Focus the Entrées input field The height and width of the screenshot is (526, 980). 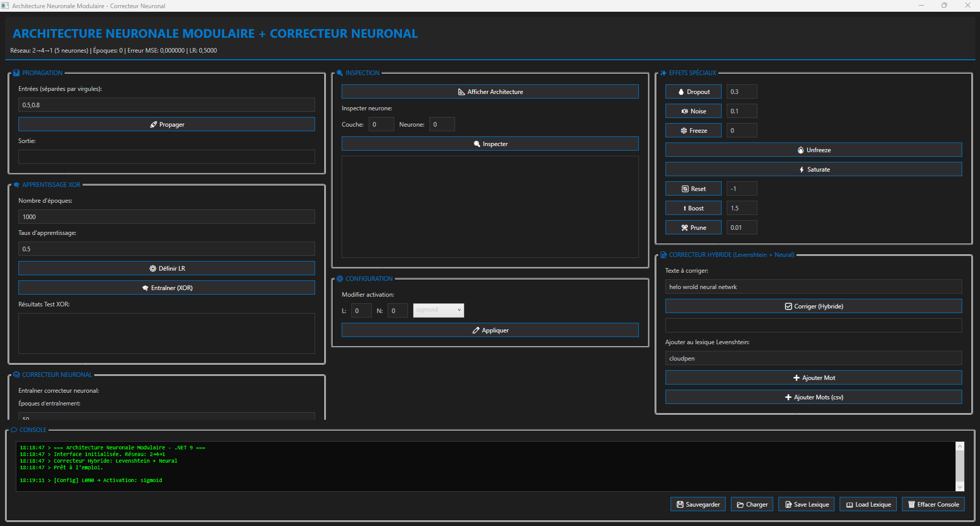(x=166, y=105)
